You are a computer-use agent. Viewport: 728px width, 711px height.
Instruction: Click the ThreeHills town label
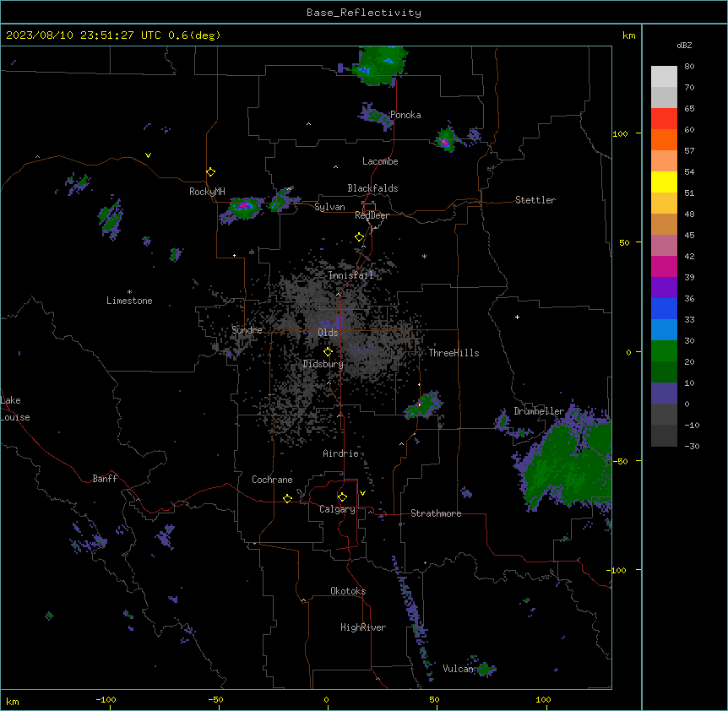454,353
